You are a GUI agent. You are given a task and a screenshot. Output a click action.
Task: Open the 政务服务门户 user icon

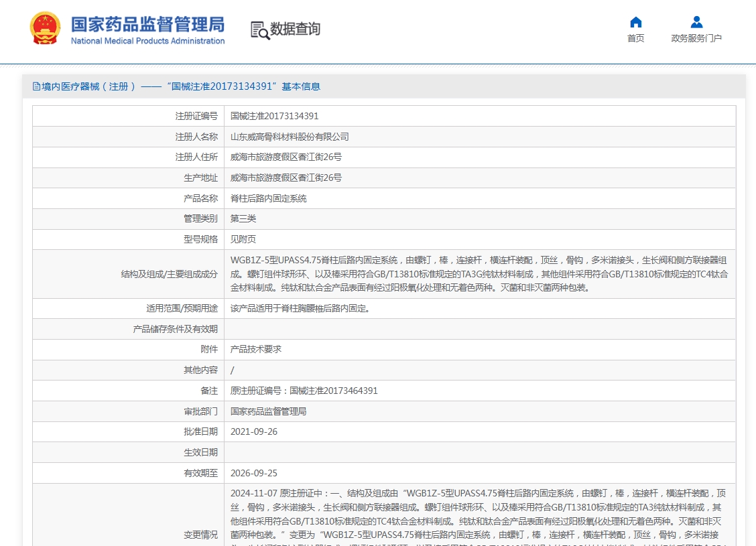696,22
